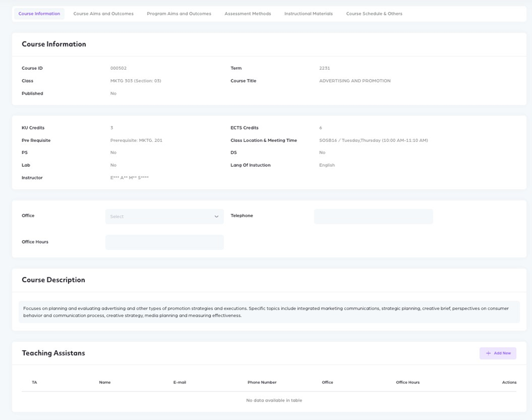This screenshot has height=420, width=532.
Task: Sort table by TA column header
Action: (x=34, y=382)
